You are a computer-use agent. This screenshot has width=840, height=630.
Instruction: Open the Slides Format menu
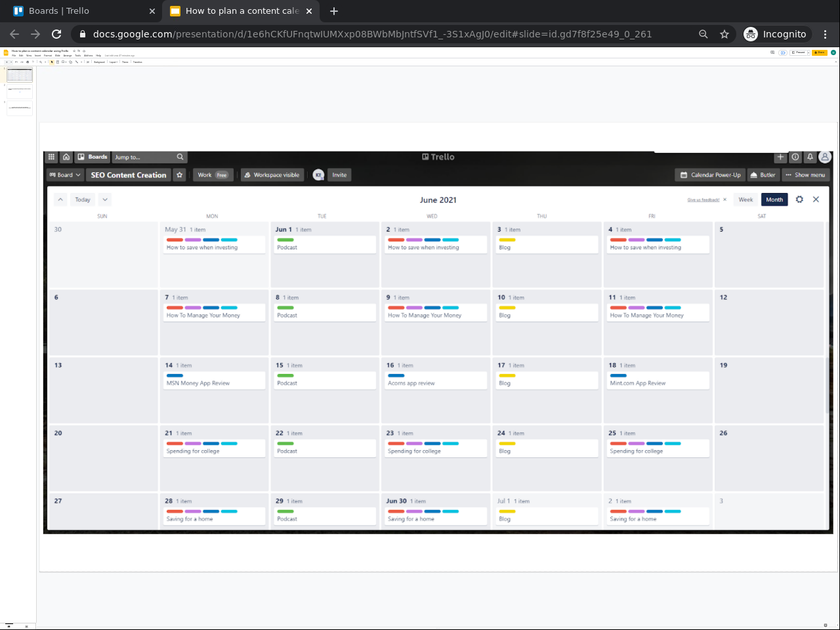48,56
